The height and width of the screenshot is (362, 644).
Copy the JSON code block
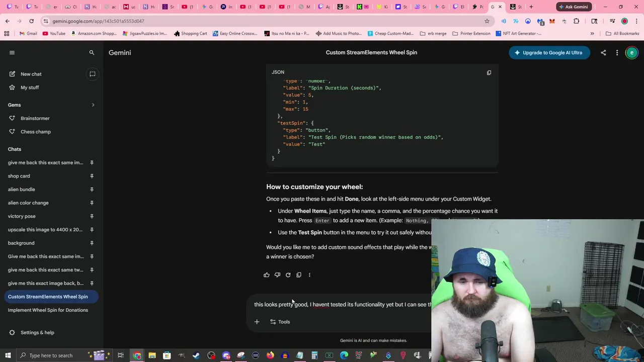click(489, 72)
